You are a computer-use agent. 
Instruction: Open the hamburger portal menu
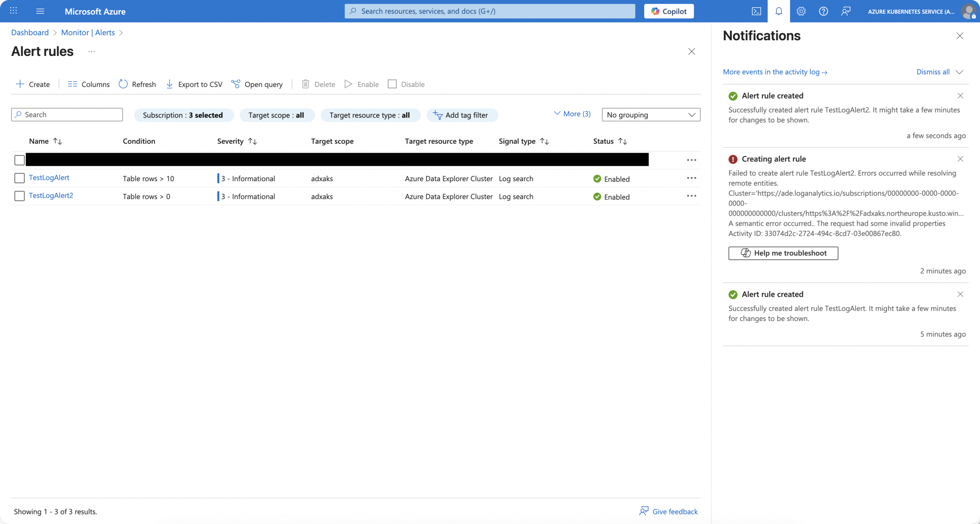pos(40,11)
